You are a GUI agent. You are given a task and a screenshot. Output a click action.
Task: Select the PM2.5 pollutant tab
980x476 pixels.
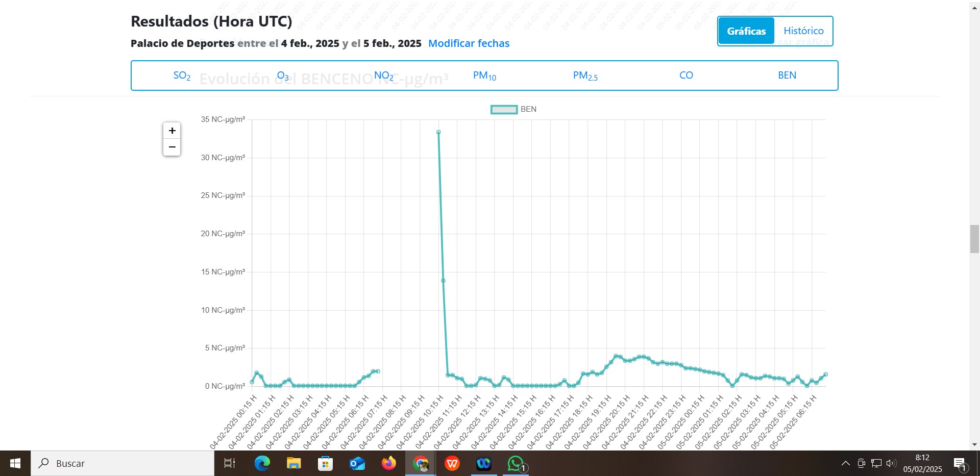click(x=585, y=76)
